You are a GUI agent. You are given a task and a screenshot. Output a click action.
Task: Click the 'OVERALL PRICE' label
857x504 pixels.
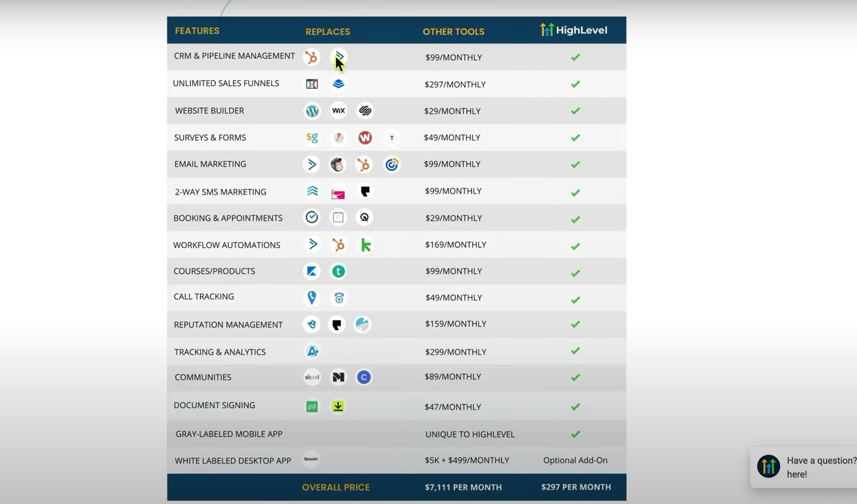point(336,487)
